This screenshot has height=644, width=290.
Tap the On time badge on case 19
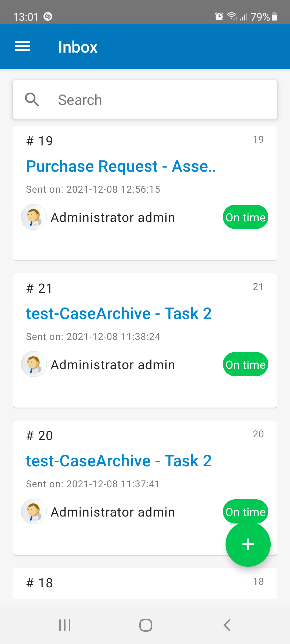pos(245,217)
